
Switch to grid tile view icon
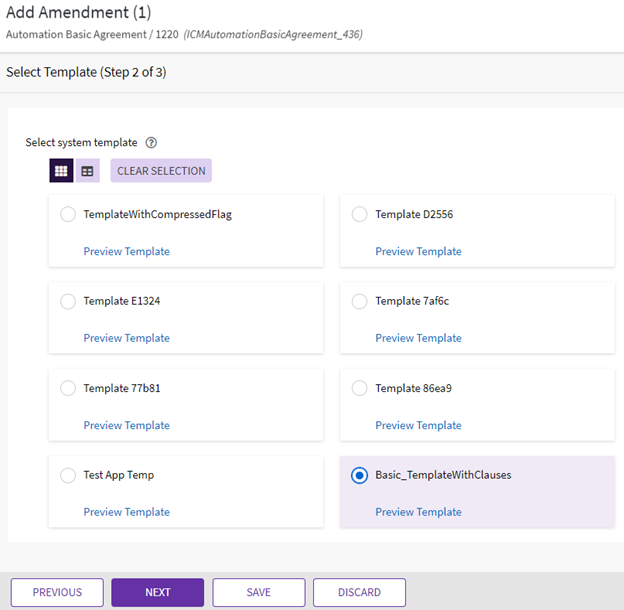click(61, 171)
